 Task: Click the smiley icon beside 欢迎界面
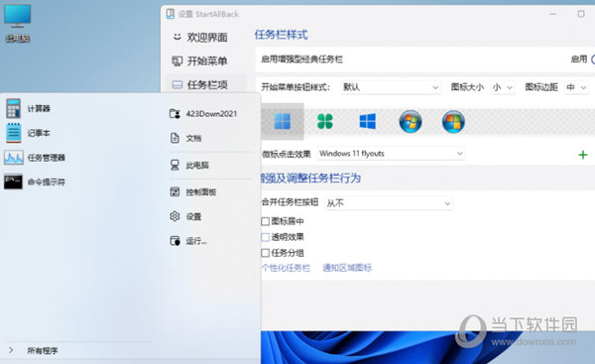(177, 37)
